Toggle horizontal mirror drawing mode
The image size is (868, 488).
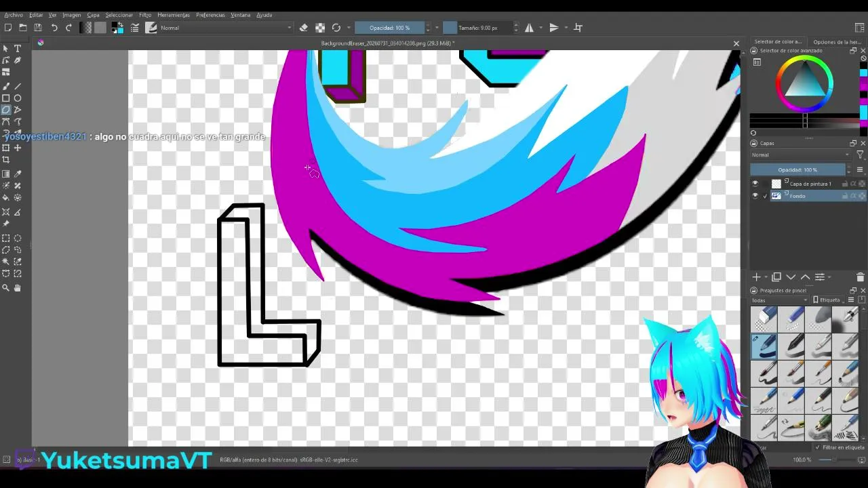529,28
